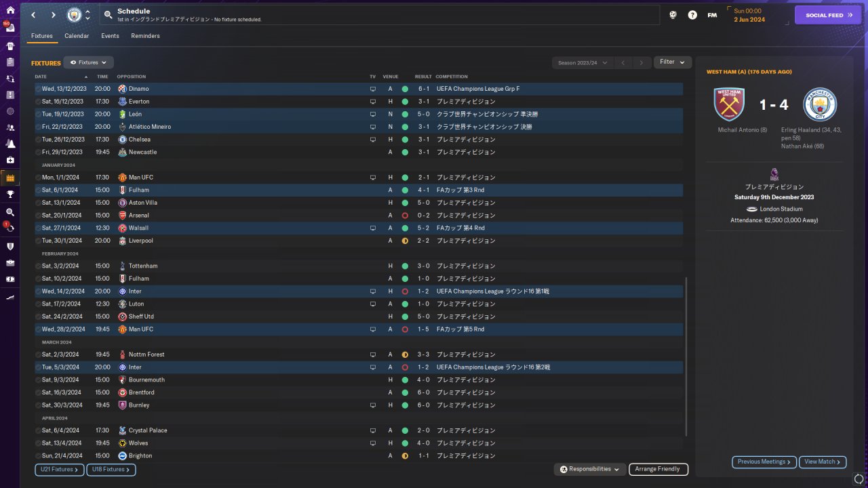868x488 pixels.
Task: Click the Liverpool club badge
Action: point(122,241)
